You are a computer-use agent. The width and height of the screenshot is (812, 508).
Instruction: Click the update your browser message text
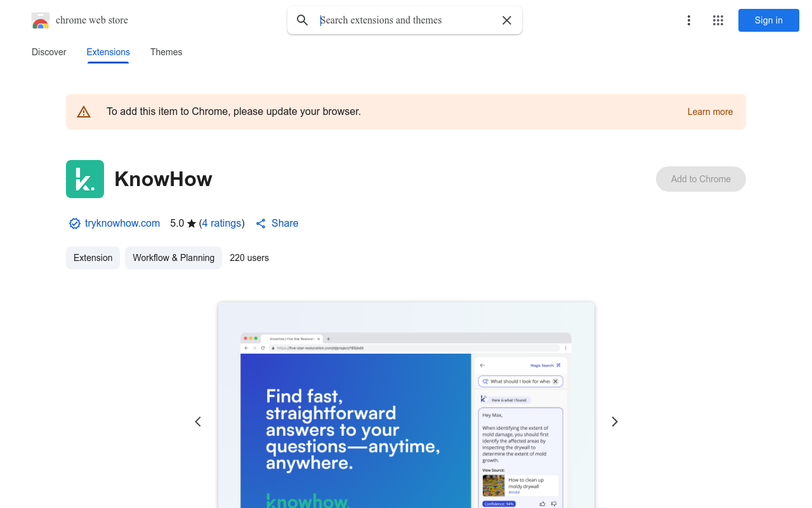click(233, 112)
